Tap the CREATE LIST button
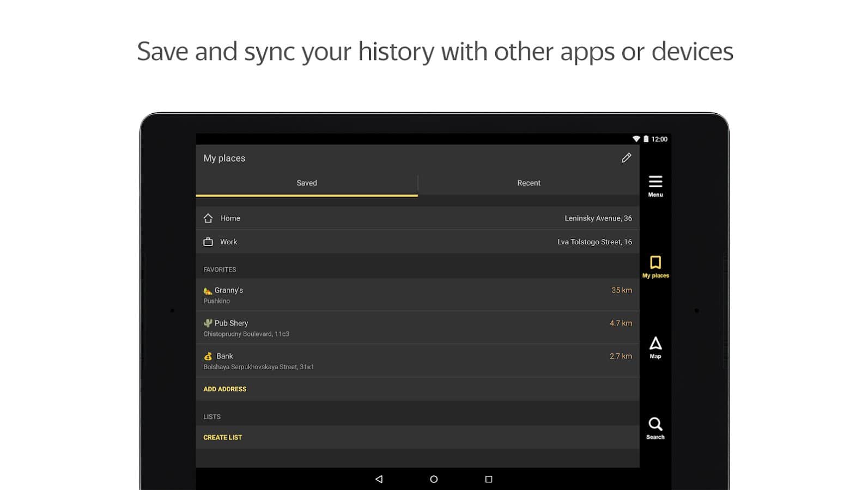Screen dimensions: 868x490 point(223,437)
